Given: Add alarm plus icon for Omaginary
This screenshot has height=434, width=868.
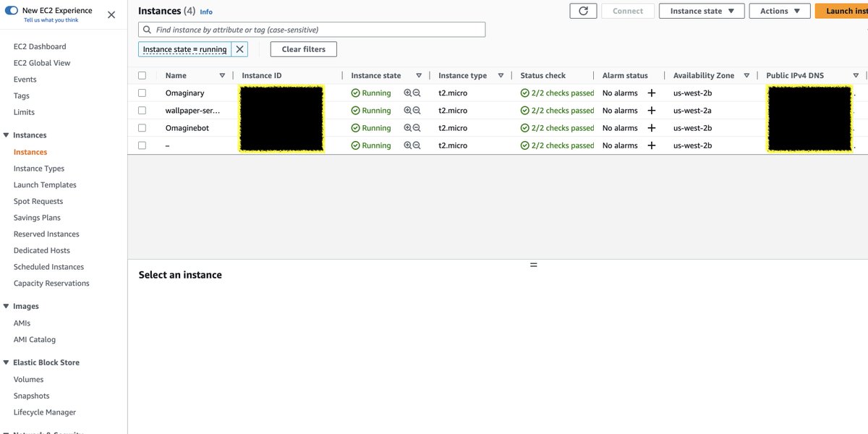Looking at the screenshot, I should pyautogui.click(x=651, y=93).
